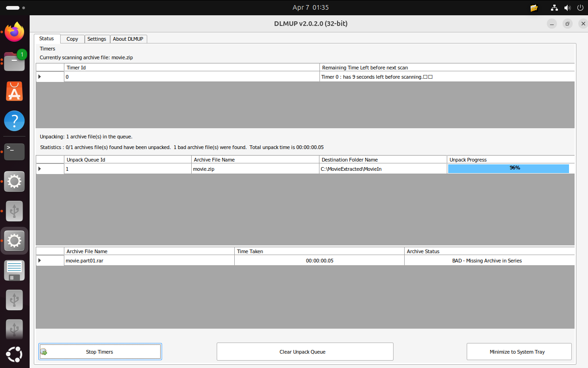Open the system volume indicator
Image resolution: width=588 pixels, height=368 pixels.
567,8
